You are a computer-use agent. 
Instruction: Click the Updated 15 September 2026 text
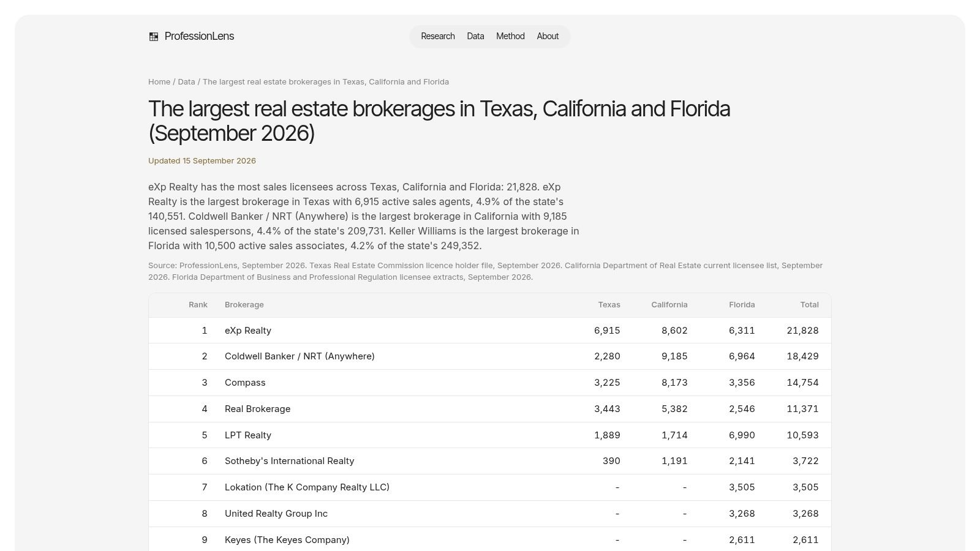pyautogui.click(x=202, y=160)
